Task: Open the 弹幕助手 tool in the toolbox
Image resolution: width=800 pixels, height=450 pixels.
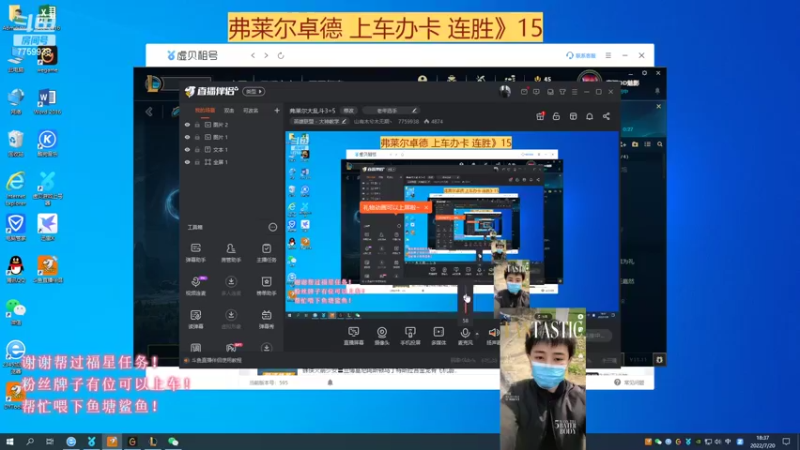Action: 195,252
